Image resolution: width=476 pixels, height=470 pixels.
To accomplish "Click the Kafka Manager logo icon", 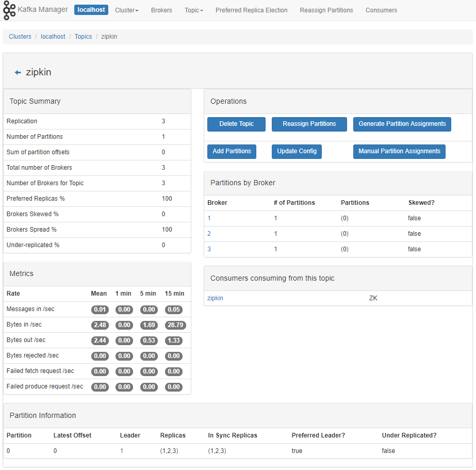I will tap(9, 10).
